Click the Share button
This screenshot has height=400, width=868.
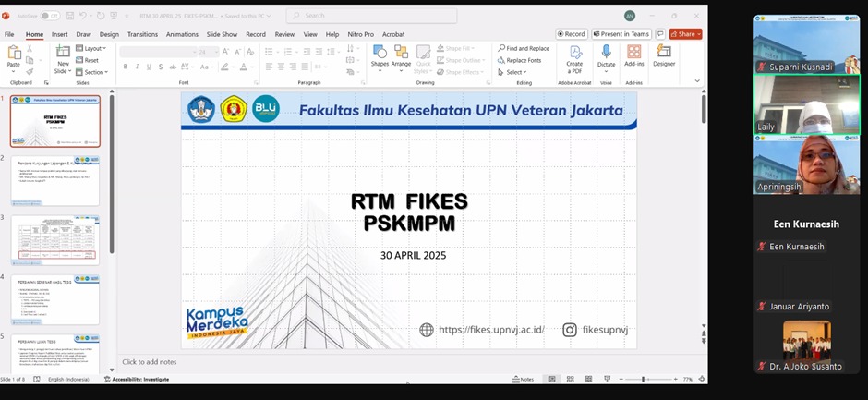pos(685,34)
